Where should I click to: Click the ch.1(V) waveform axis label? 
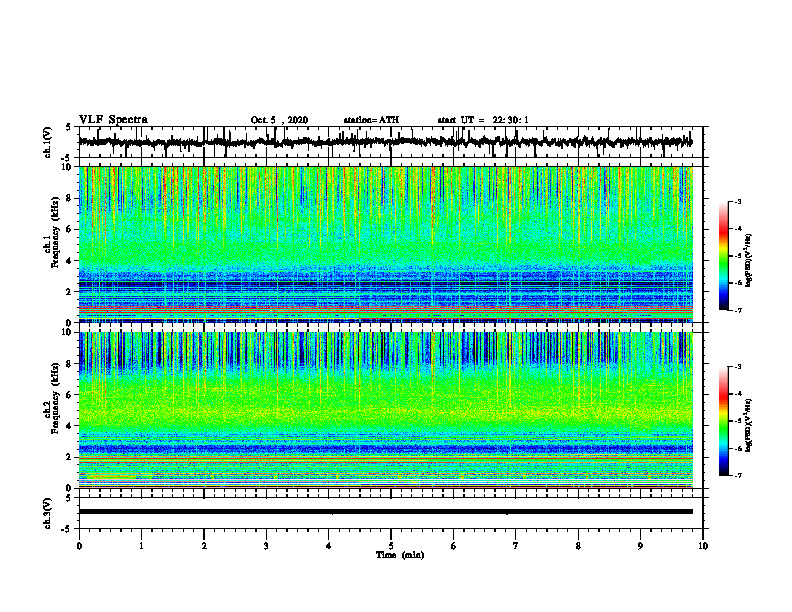(x=47, y=142)
